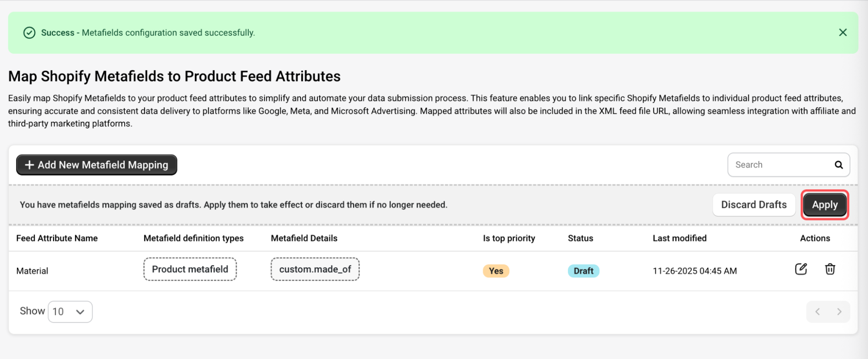This screenshot has height=359, width=868.
Task: Dismiss the success notification banner
Action: 842,33
